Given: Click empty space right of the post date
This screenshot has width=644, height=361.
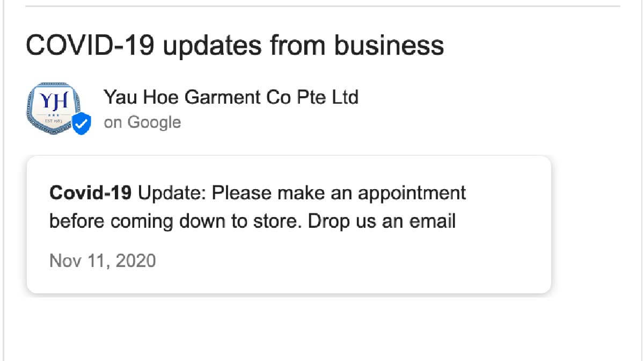Looking at the screenshot, I should (349, 261).
